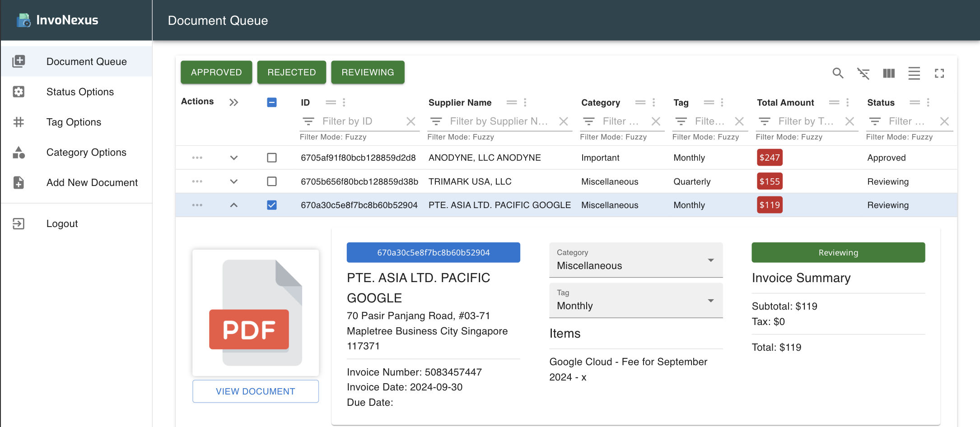The height and width of the screenshot is (427, 980).
Task: Collapse the PTE. ASIA row details
Action: coord(233,205)
